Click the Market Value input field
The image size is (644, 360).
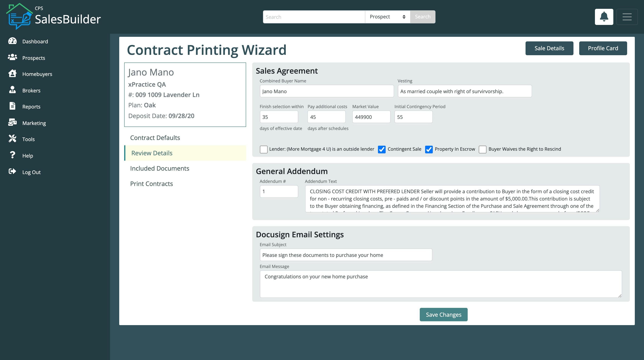pos(371,117)
